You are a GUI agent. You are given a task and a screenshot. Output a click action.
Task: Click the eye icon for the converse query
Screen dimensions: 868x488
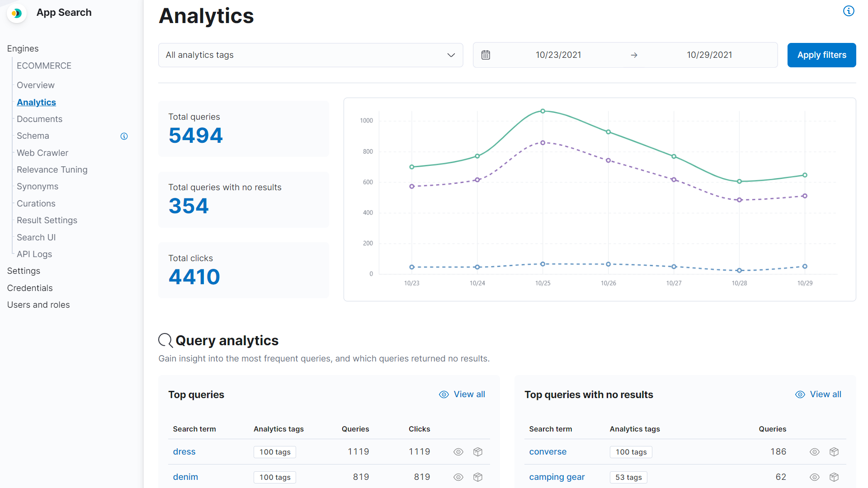[x=815, y=452]
